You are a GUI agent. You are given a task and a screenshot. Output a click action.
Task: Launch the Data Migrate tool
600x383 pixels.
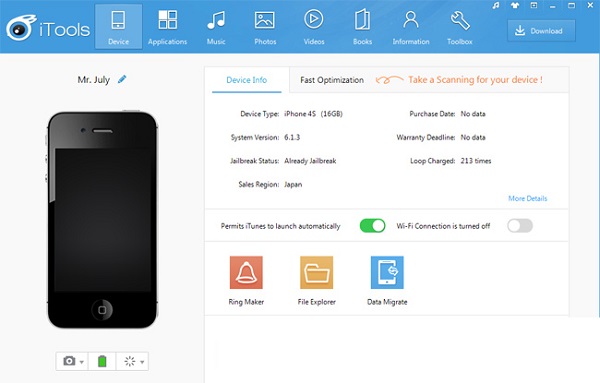(387, 280)
